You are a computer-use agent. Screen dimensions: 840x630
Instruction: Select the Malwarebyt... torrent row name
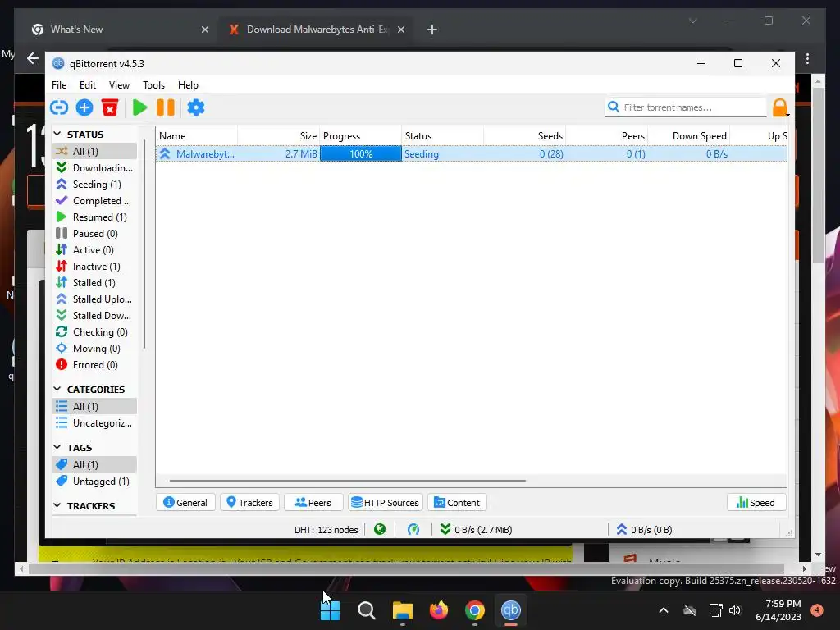(x=205, y=154)
